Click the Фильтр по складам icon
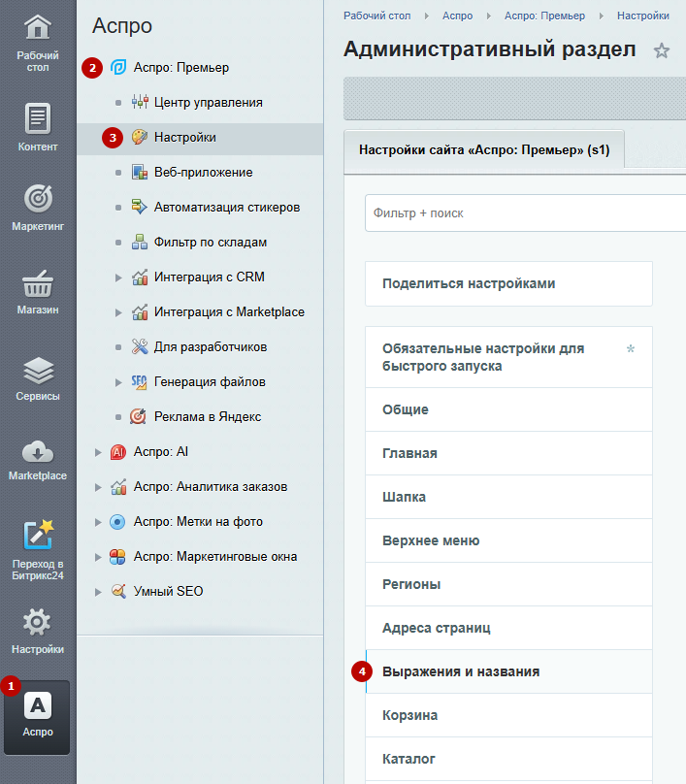 (x=140, y=242)
